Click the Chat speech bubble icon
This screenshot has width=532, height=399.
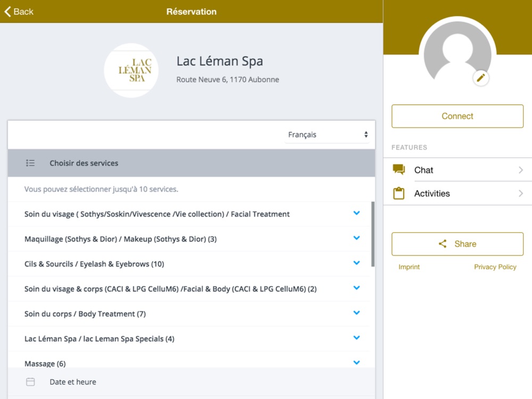398,169
